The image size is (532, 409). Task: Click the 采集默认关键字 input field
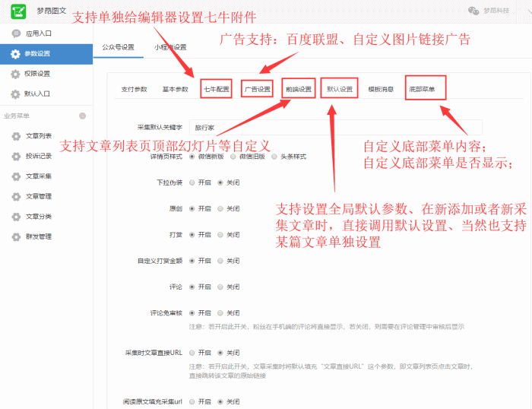[x=336, y=128]
